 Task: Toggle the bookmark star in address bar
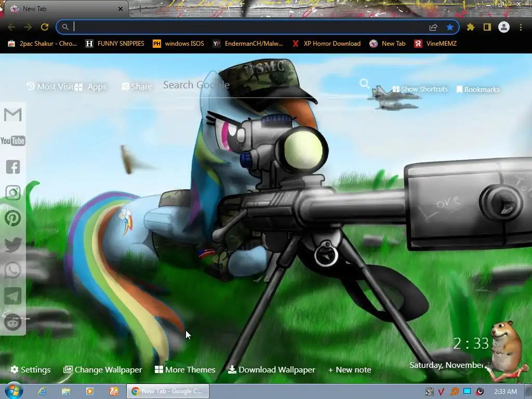[x=450, y=27]
